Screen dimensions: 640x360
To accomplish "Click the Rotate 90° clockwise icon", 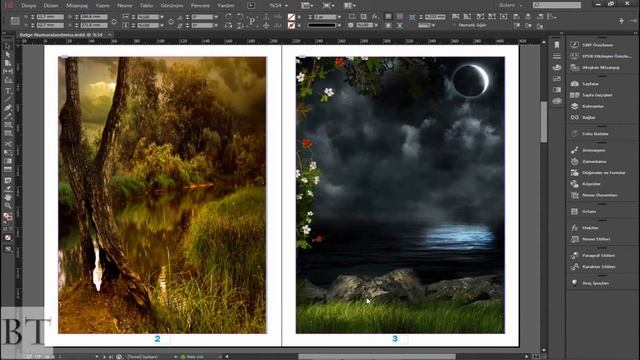I will pyautogui.click(x=229, y=16).
